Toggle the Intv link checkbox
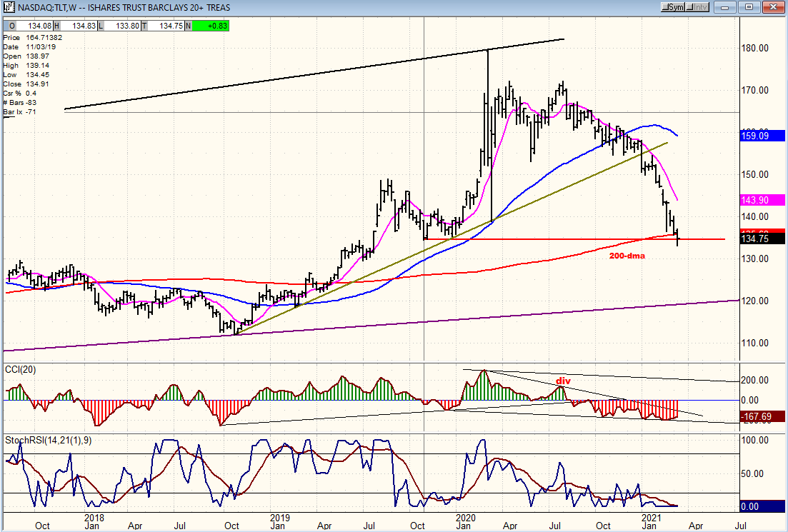The image size is (788, 532). pyautogui.click(x=697, y=7)
